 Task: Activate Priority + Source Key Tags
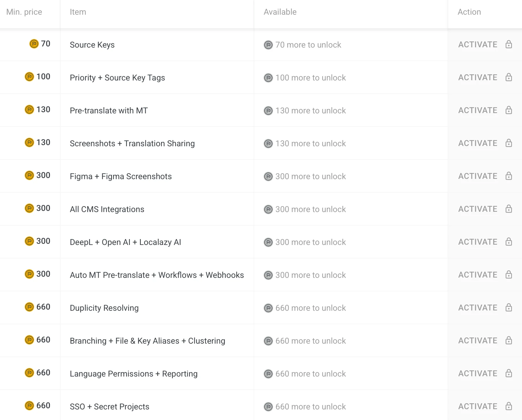478,78
